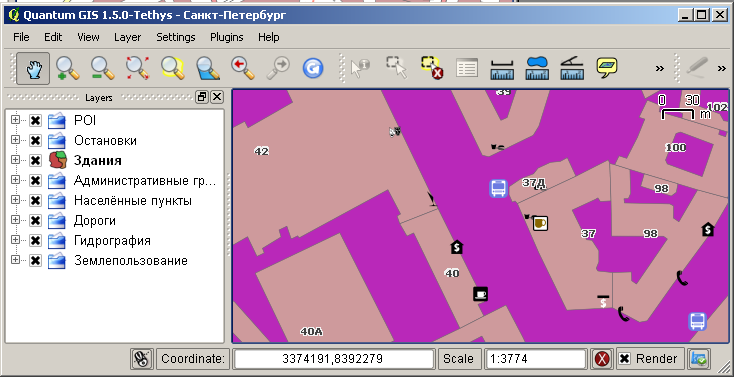This screenshot has height=377, width=734.
Task: Open the Layer menu
Action: pos(127,37)
